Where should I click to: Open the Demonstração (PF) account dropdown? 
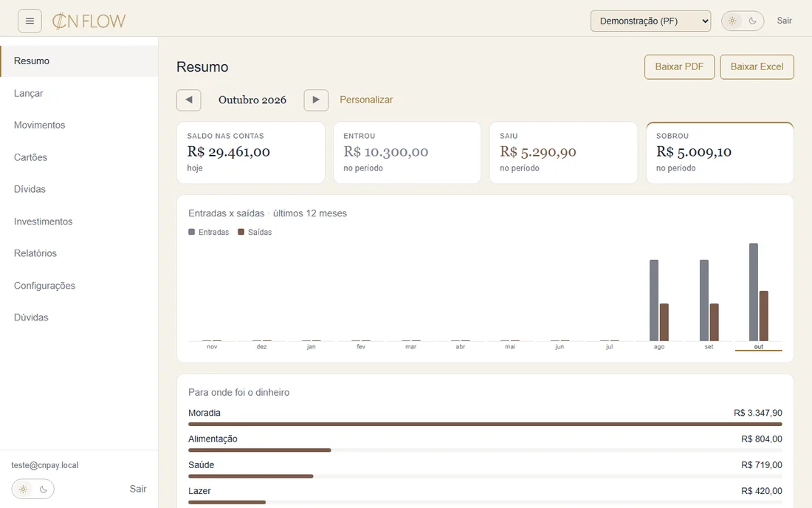click(650, 21)
